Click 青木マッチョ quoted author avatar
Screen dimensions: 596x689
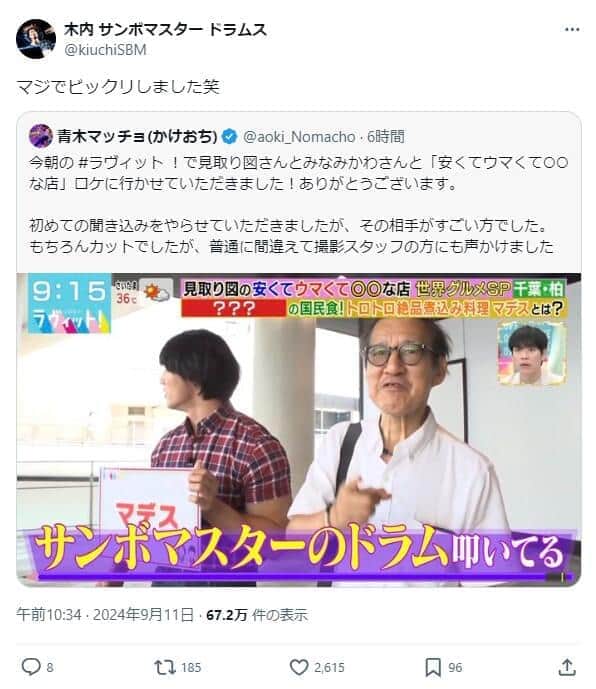pyautogui.click(x=41, y=136)
